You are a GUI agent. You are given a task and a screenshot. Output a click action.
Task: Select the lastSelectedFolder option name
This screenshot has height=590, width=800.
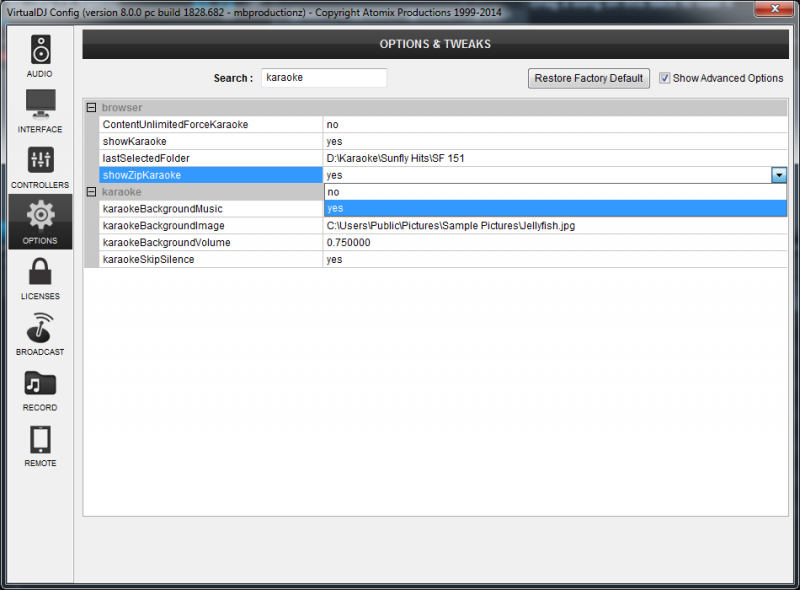click(x=146, y=158)
